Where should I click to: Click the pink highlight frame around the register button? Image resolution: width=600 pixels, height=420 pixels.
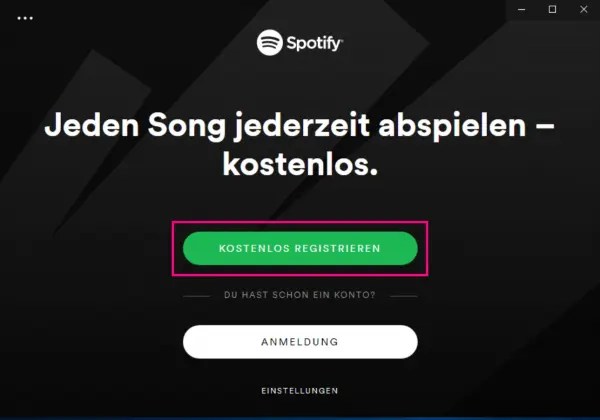pyautogui.click(x=300, y=222)
